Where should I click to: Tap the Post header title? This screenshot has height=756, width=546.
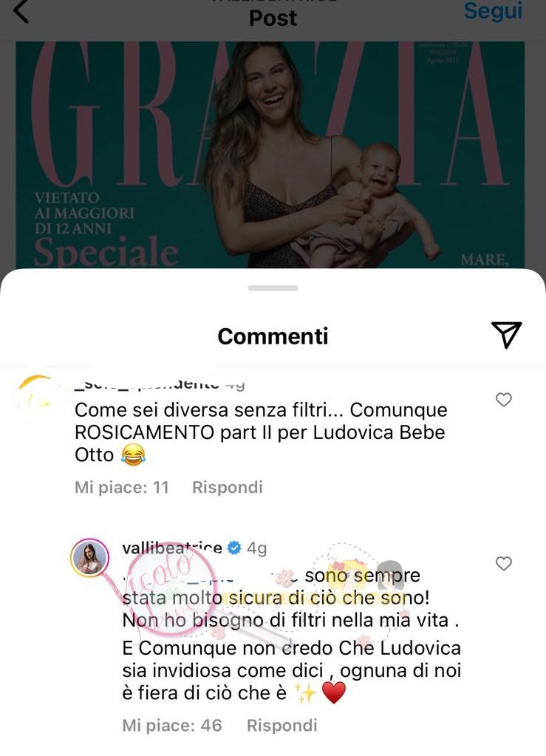click(x=273, y=18)
